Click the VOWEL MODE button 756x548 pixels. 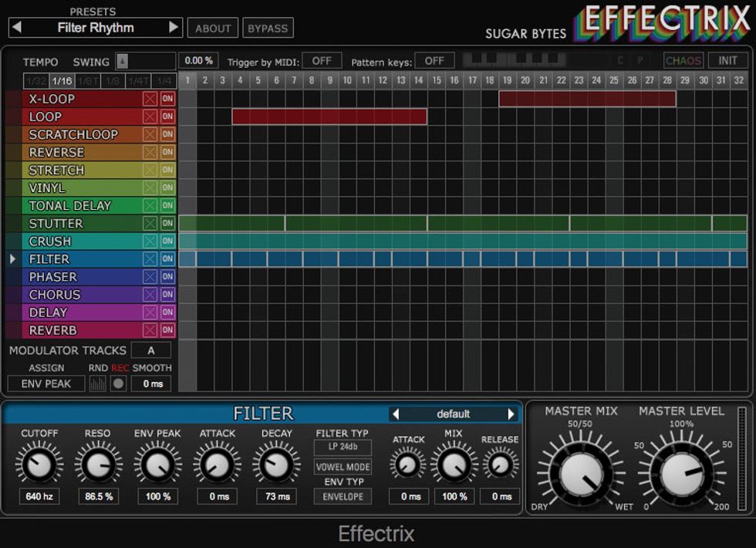343,467
